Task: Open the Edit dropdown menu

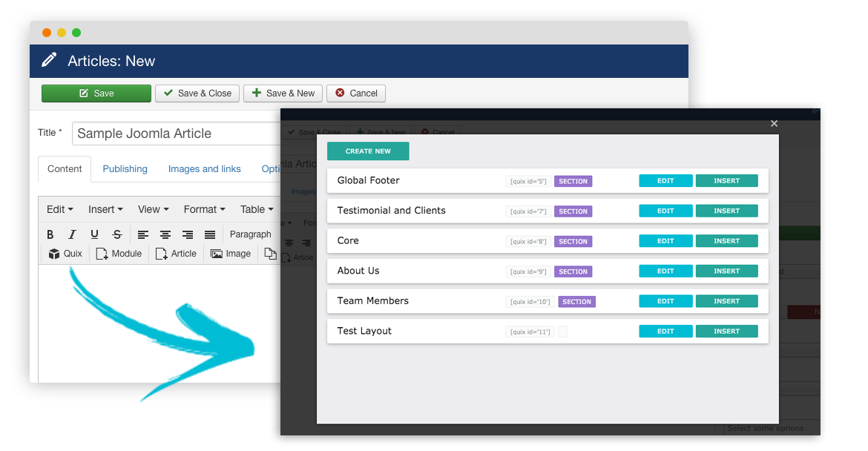Action: [x=59, y=209]
